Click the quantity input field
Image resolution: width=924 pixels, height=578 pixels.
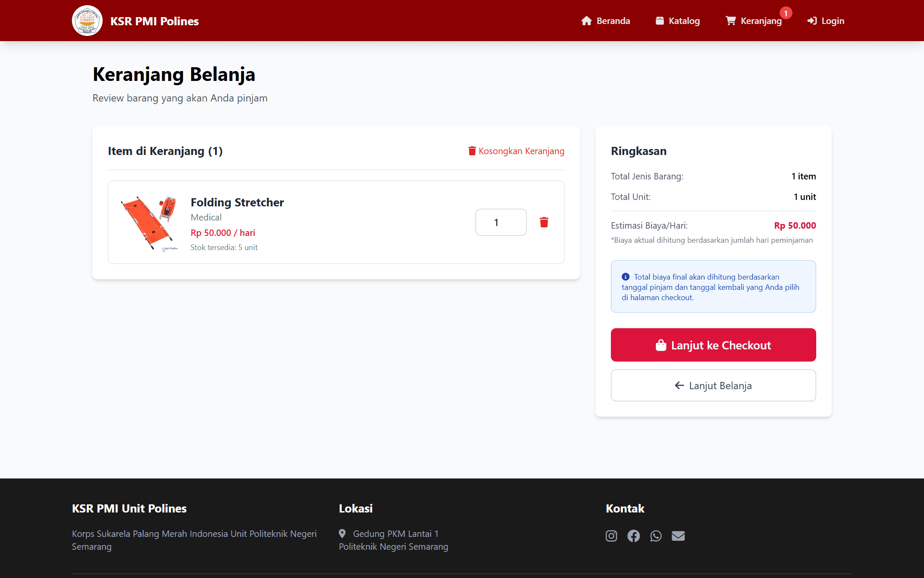[x=501, y=222]
